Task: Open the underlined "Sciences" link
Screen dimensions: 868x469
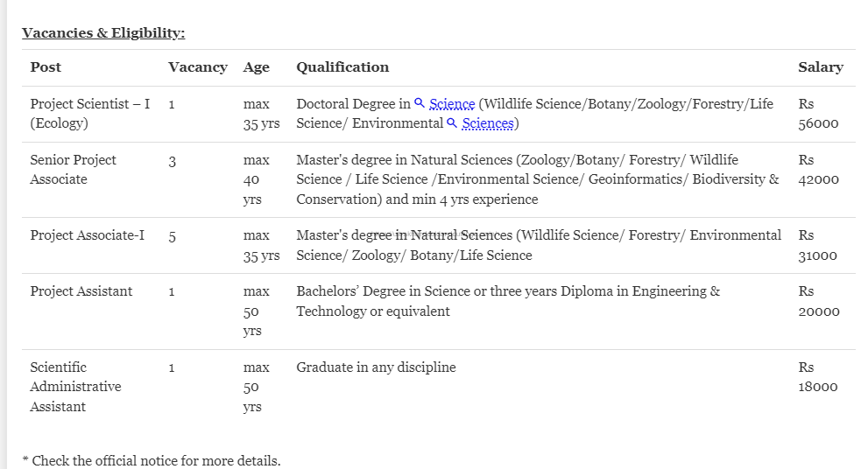Action: tap(488, 123)
